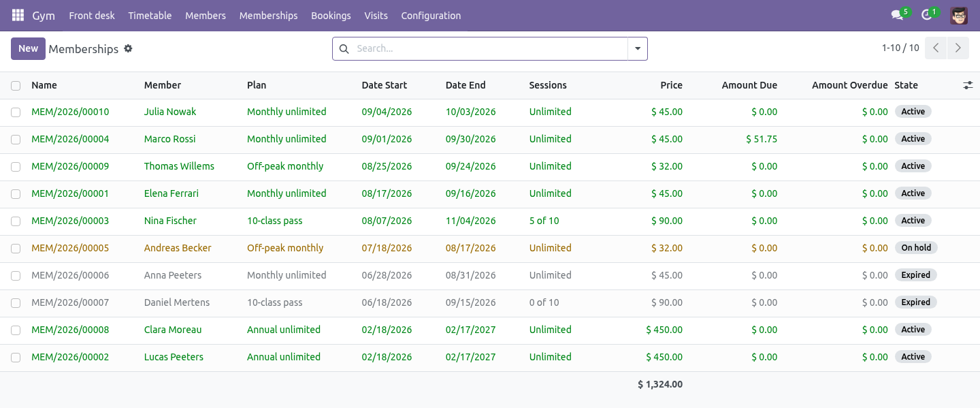The width and height of the screenshot is (980, 408).
Task: Click the 11/04/2026 date end cell
Action: click(x=471, y=221)
